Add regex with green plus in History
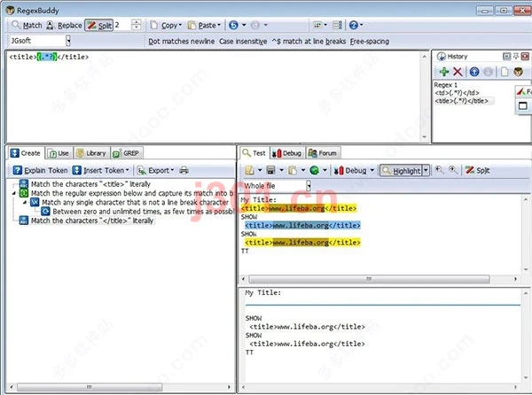This screenshot has height=395, width=532. tap(444, 72)
